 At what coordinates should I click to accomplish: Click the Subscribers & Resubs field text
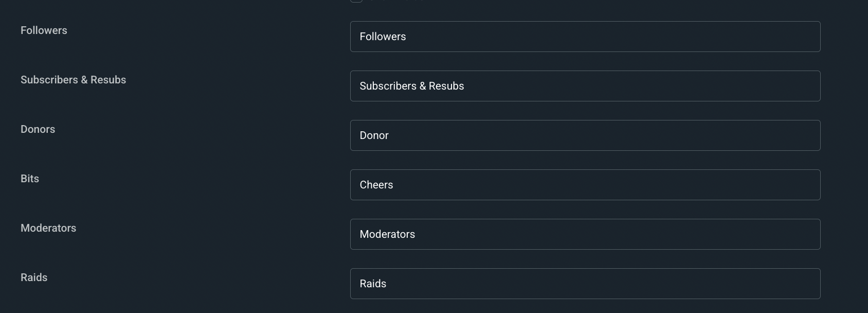coord(411,86)
